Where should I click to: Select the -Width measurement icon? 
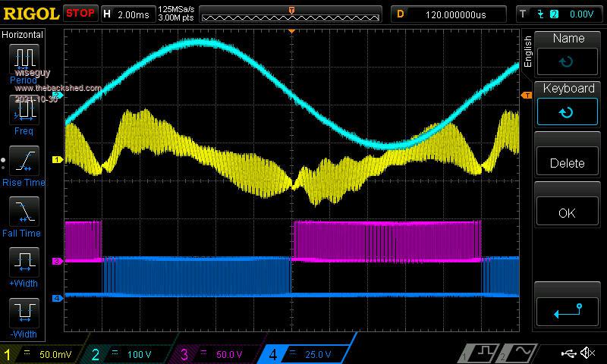click(x=25, y=316)
